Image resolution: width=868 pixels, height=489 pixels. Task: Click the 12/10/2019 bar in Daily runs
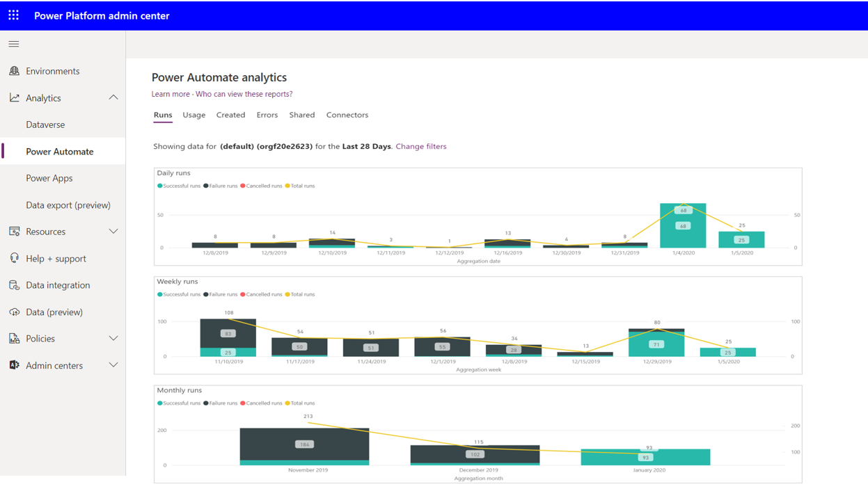(332, 243)
